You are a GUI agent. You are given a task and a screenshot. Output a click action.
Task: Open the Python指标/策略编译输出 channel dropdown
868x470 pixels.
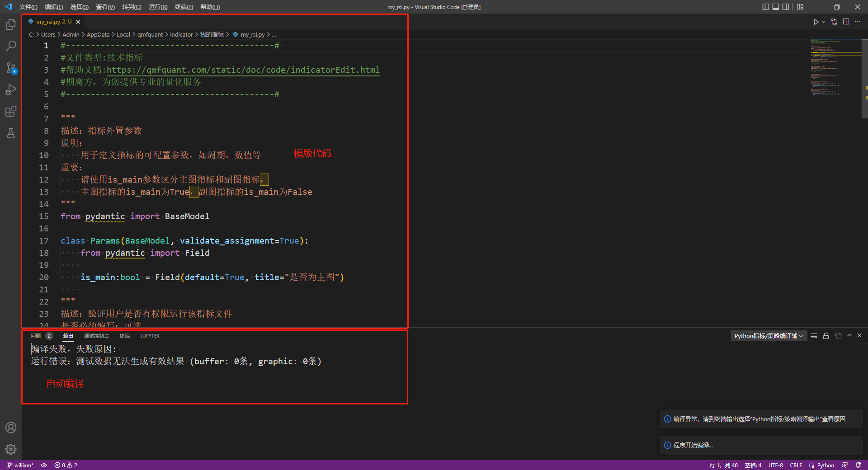[769, 336]
